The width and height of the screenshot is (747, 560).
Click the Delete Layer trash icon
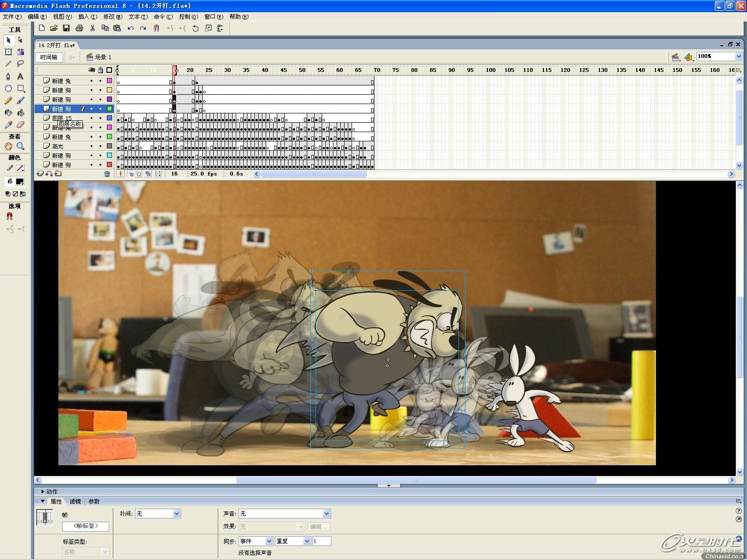tap(107, 174)
